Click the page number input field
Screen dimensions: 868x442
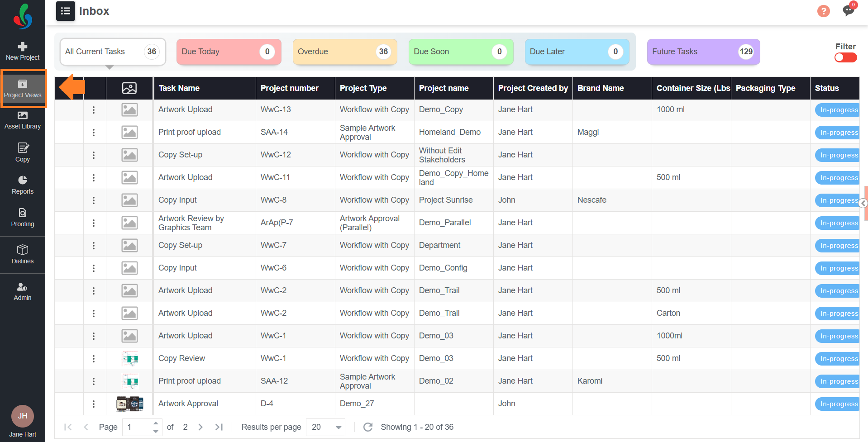(138, 427)
